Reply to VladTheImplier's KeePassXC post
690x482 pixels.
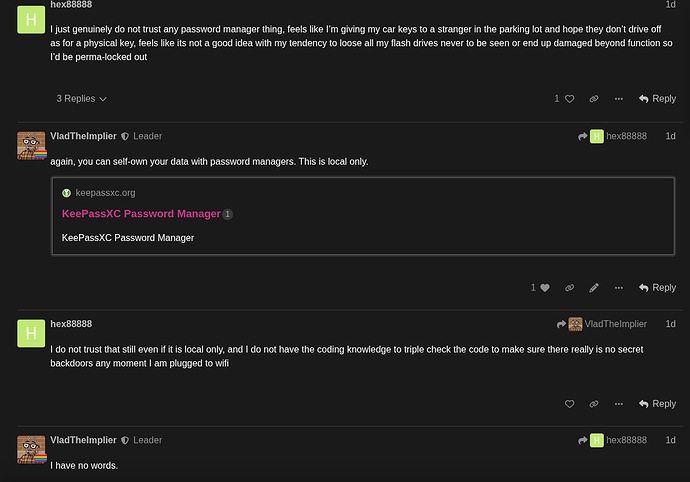(657, 288)
